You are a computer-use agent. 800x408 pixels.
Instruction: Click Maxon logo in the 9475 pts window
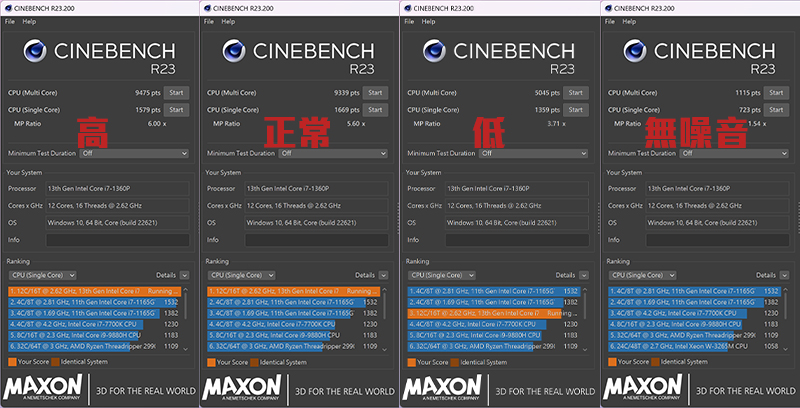pos(42,388)
